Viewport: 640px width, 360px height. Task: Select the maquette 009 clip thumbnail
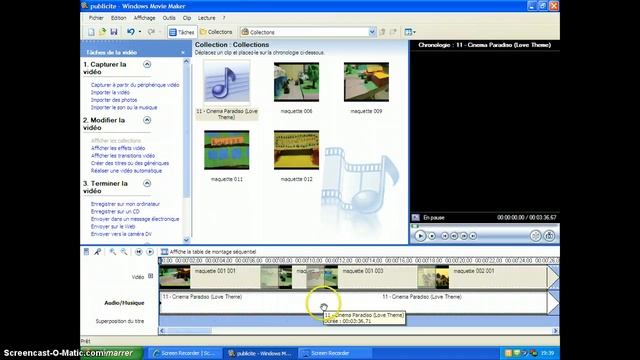366,82
